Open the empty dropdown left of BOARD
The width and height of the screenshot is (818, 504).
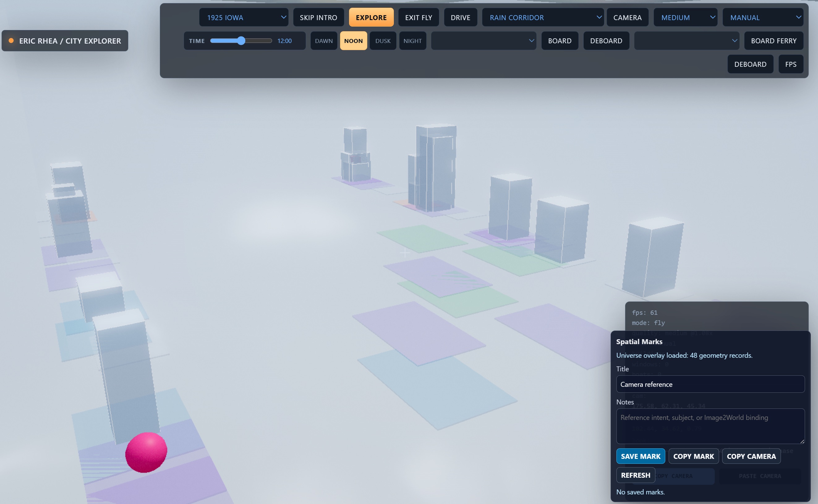(x=484, y=41)
